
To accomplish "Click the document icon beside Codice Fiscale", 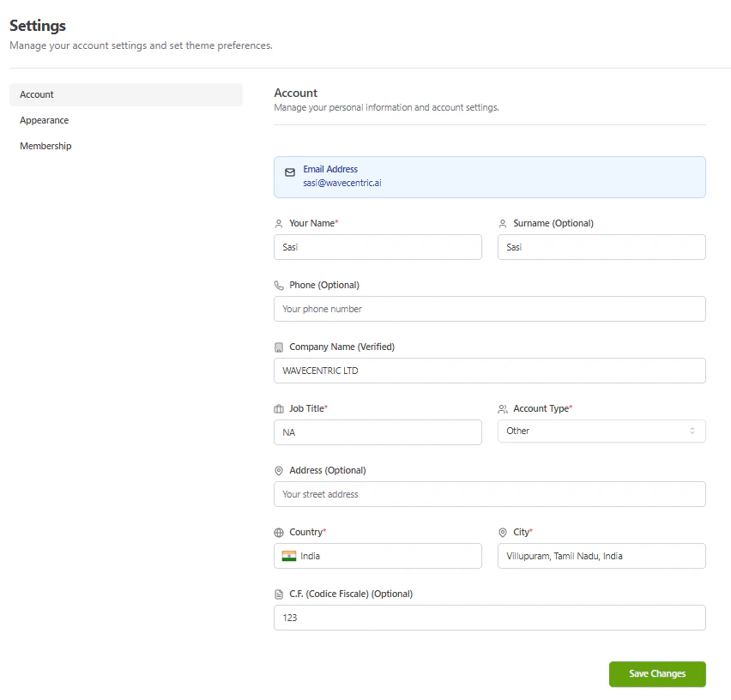I will click(279, 594).
